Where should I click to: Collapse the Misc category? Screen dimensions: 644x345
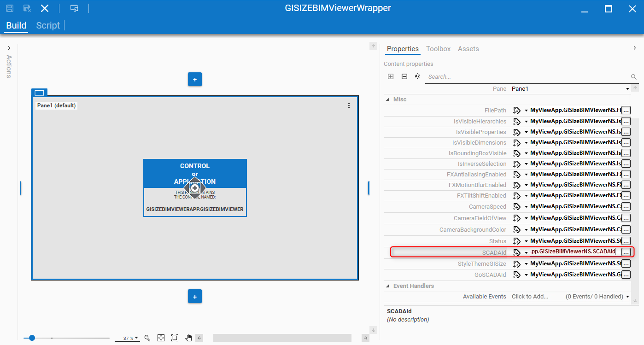[x=387, y=99]
